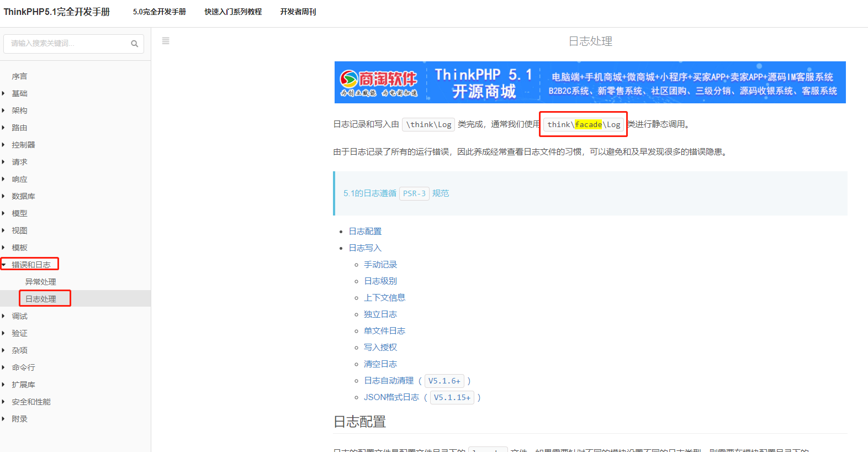Jump to the 上下文信息 section link
The image size is (868, 452).
[384, 297]
